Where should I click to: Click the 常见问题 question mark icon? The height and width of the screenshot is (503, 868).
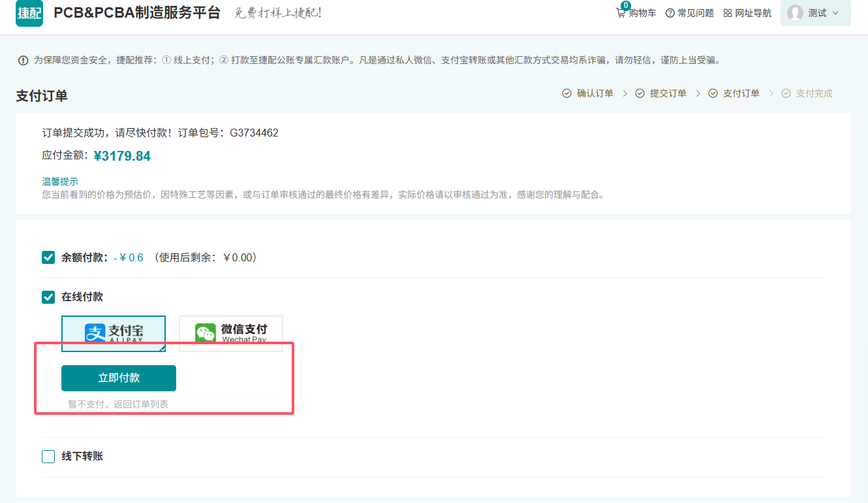point(670,13)
